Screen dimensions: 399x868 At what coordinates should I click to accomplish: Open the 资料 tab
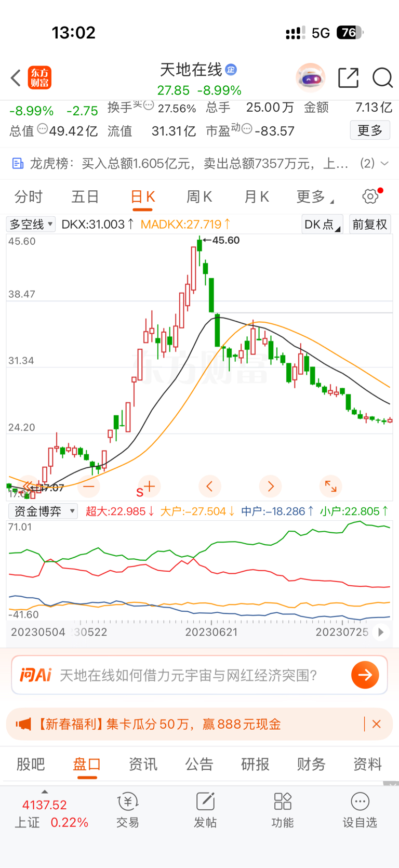click(x=367, y=764)
